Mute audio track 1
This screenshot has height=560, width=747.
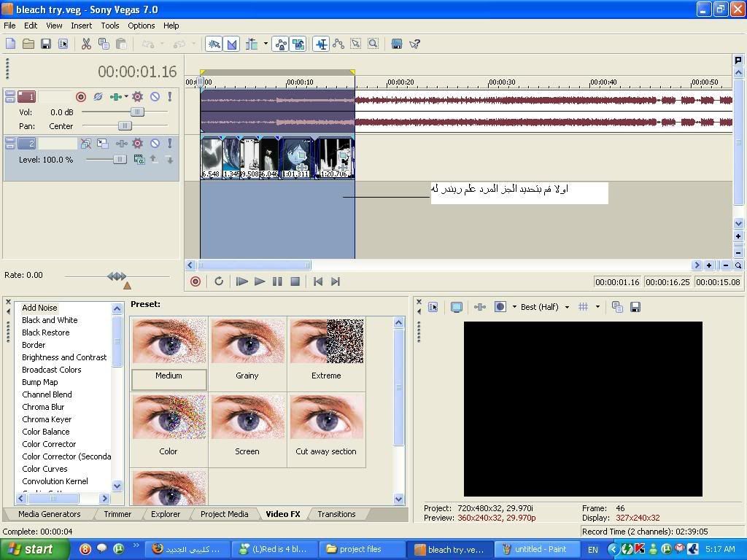click(x=155, y=97)
